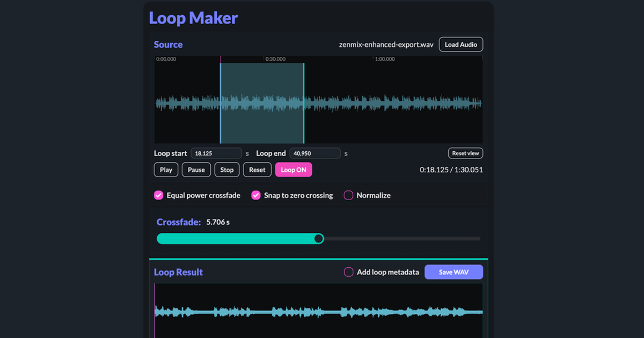Click the Loop Result waveform preview

pos(319,311)
